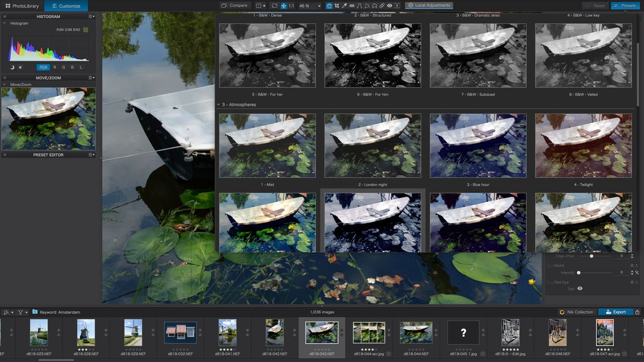Image resolution: width=644 pixels, height=362 pixels.
Task: Open Nik Collection
Action: pos(576,312)
